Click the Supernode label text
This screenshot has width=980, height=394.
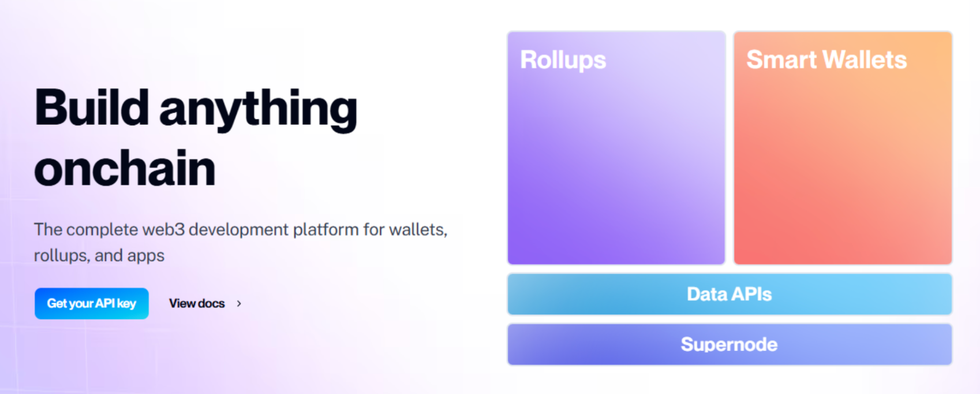point(730,344)
